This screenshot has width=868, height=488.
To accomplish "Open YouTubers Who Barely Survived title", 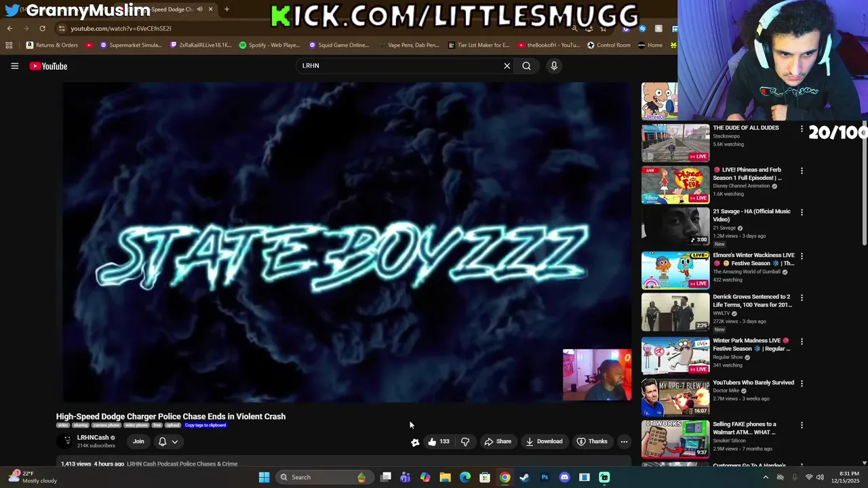I will tap(753, 382).
